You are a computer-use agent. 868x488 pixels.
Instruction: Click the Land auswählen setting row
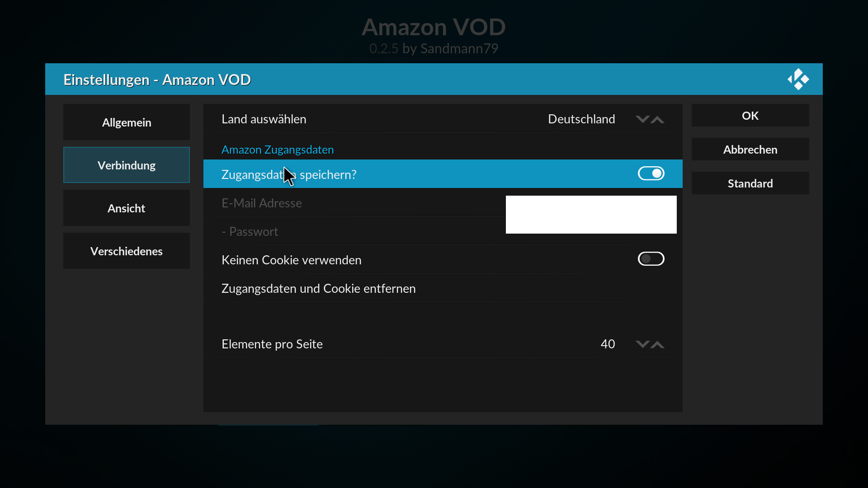(x=443, y=118)
